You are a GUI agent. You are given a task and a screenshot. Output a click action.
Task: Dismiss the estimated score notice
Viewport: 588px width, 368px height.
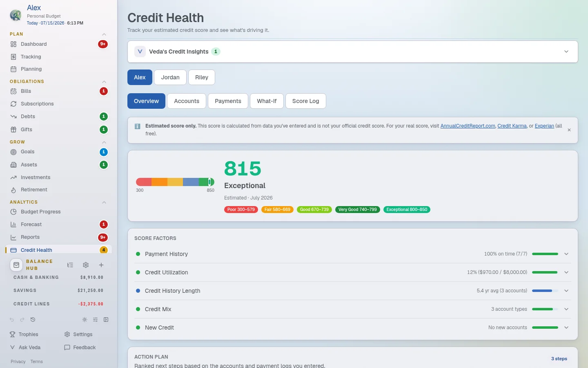(x=569, y=130)
